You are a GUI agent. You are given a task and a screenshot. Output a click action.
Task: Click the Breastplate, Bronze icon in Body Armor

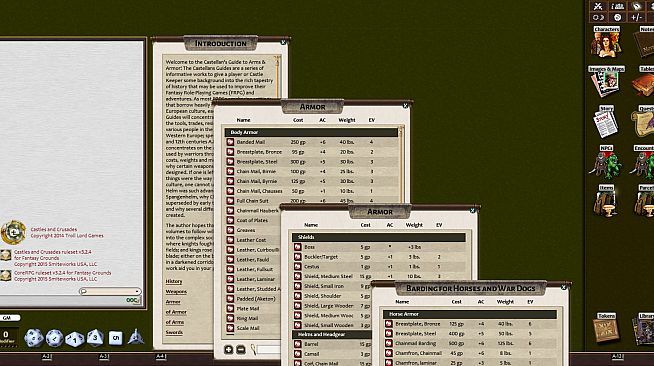(x=230, y=152)
